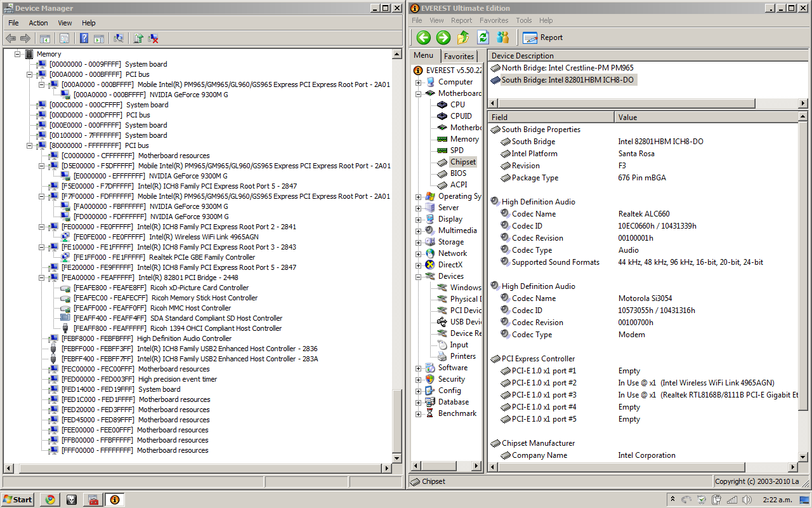812x508 pixels.
Task: Click Update Driver Software green arrow icon
Action: tap(138, 39)
